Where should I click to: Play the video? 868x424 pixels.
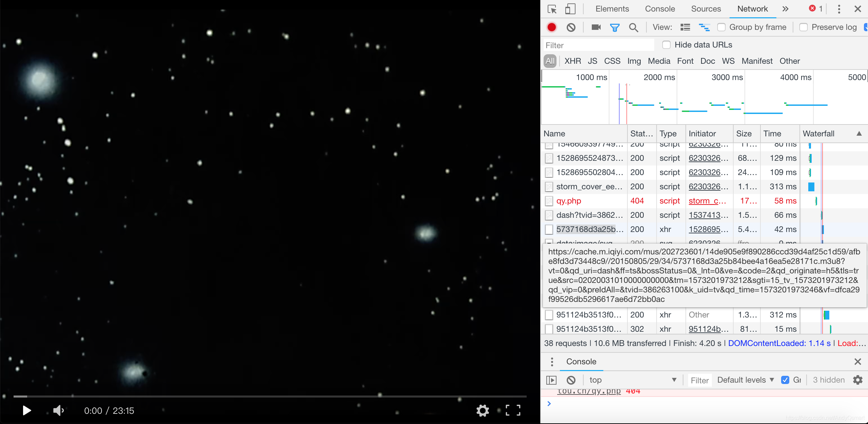click(27, 410)
